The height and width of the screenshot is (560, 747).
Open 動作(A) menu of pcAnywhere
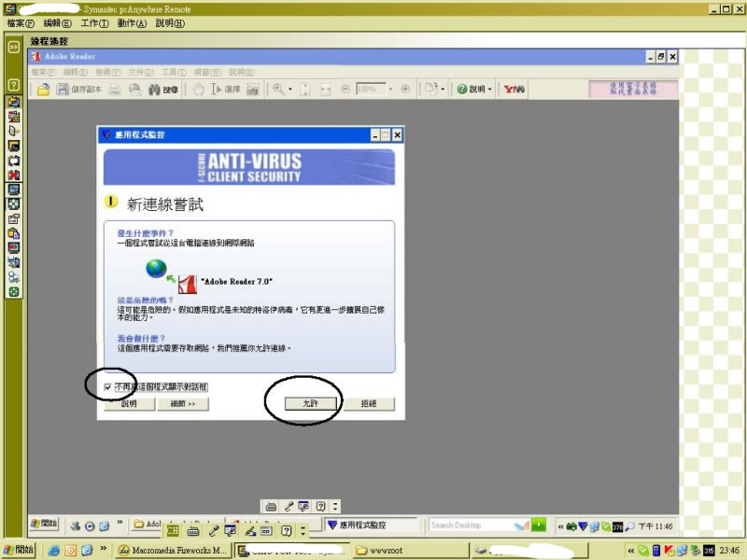(x=132, y=22)
